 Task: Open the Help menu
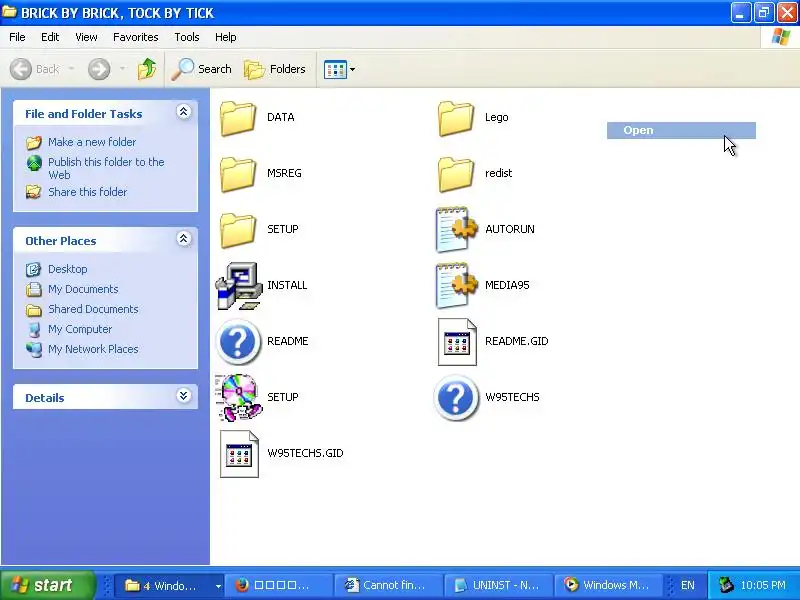(226, 37)
